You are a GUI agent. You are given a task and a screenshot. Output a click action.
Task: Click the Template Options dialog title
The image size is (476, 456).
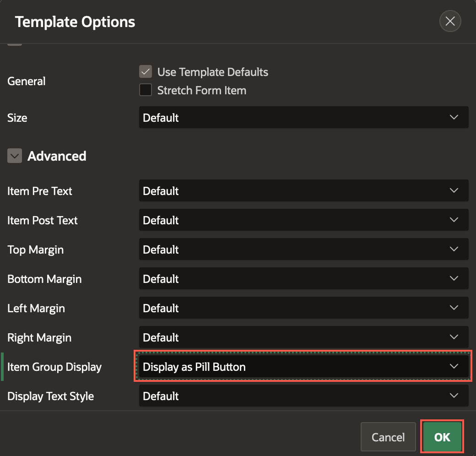[x=75, y=22]
